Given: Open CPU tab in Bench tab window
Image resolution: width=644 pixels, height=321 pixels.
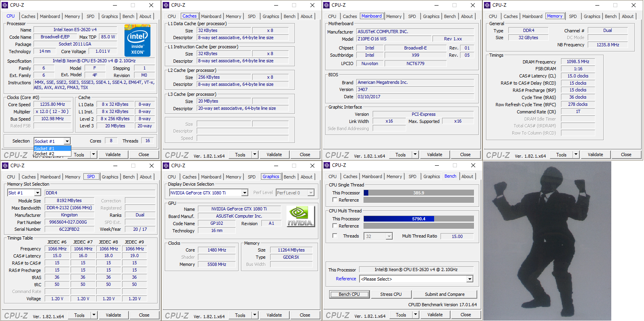Looking at the screenshot, I should [333, 176].
